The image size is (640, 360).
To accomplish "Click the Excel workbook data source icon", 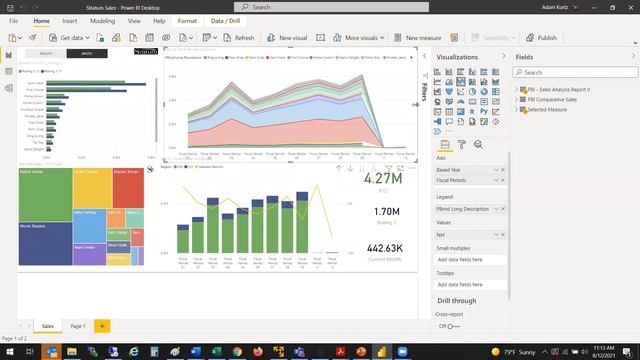I will click(100, 38).
